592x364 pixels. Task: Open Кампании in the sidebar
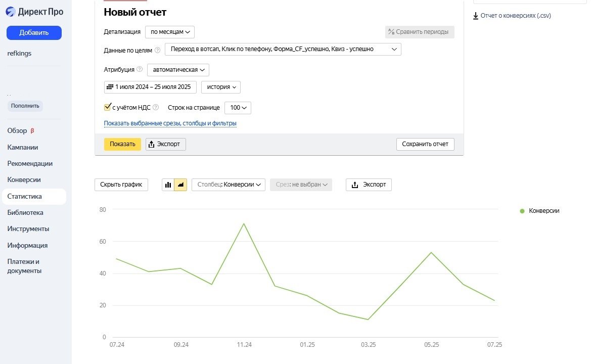(x=23, y=147)
